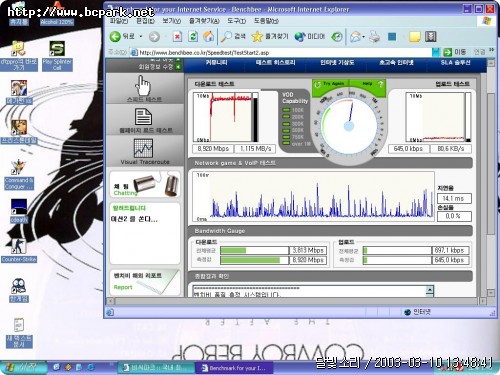Open the homepage load test document icon
This screenshot has height=375, width=500.
coord(143,117)
